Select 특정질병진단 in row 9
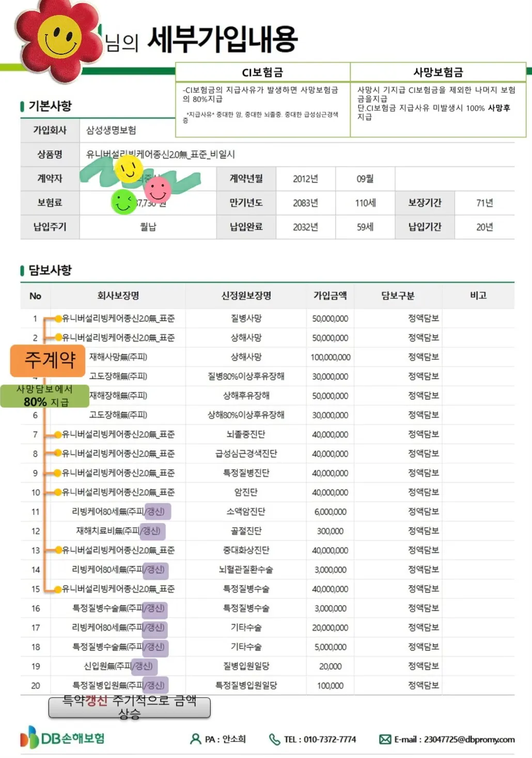This screenshot has width=532, height=758. 246,473
